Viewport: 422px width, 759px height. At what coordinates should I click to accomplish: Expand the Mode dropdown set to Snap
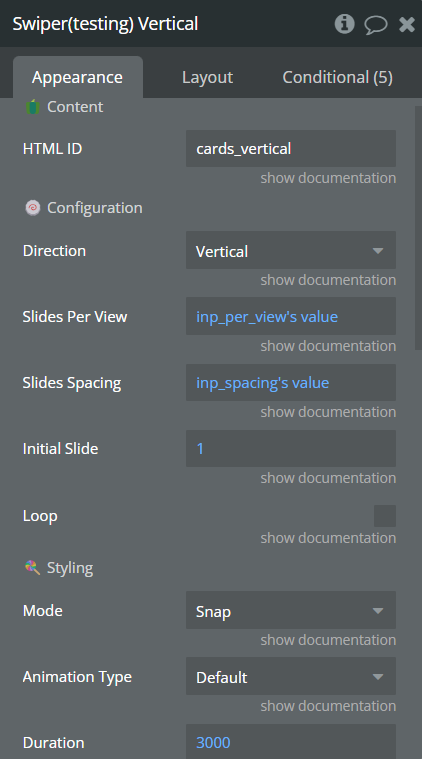pyautogui.click(x=291, y=610)
